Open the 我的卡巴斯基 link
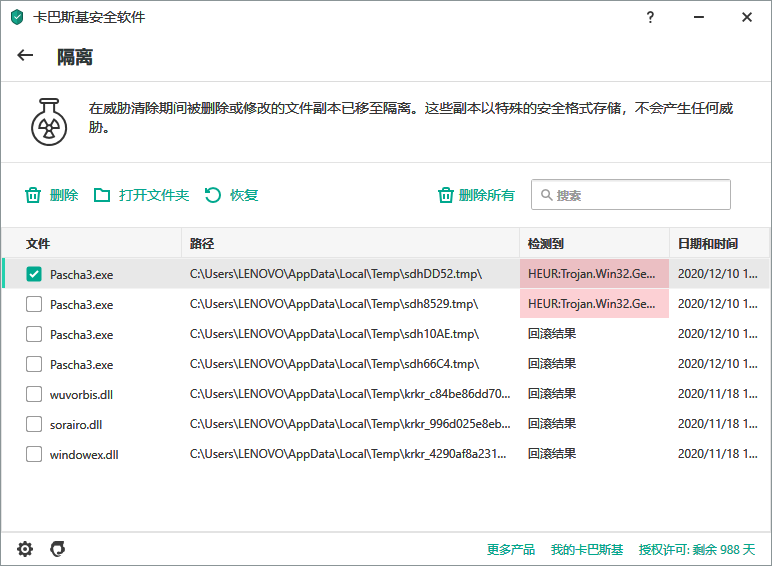Screen dimensions: 772x566 coord(587,549)
